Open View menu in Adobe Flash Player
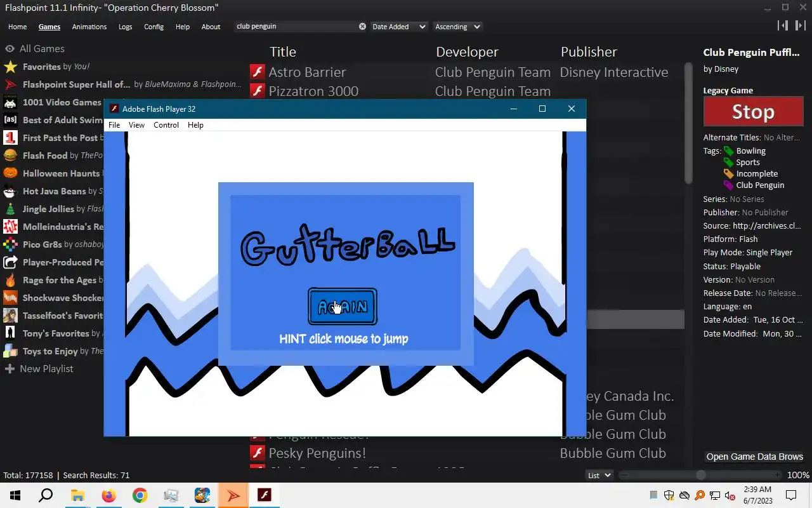 point(136,125)
